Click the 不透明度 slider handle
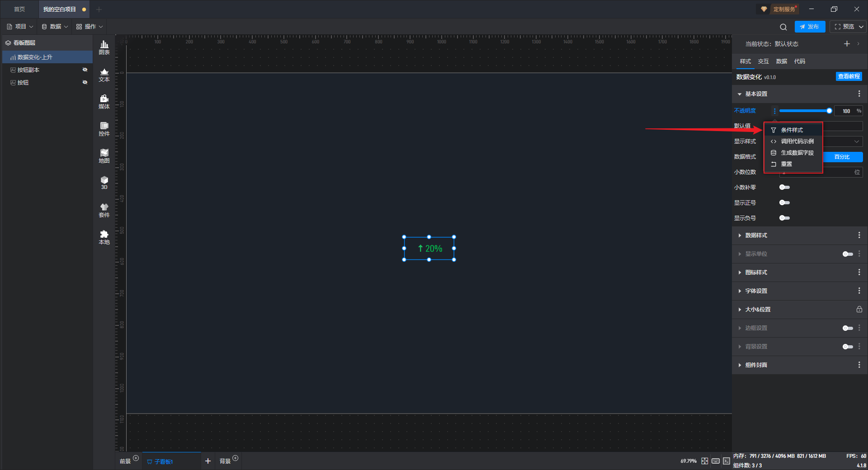The image size is (868, 470). tap(829, 111)
